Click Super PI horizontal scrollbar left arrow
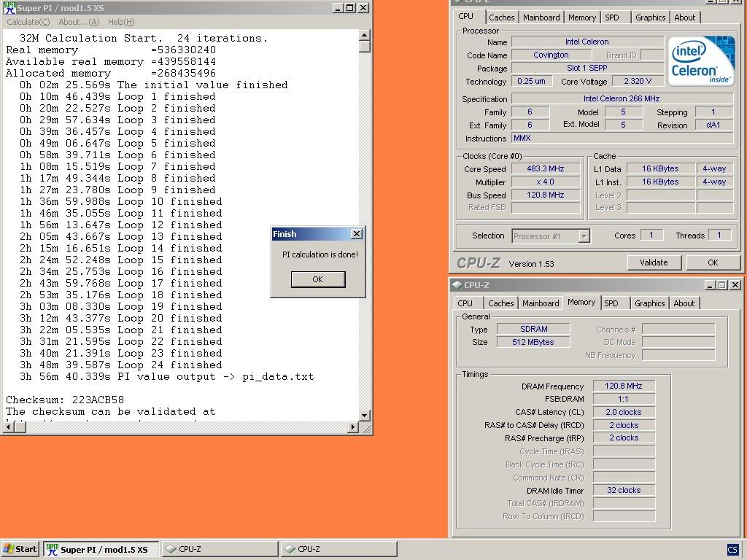This screenshot has width=747, height=560. click(x=8, y=427)
